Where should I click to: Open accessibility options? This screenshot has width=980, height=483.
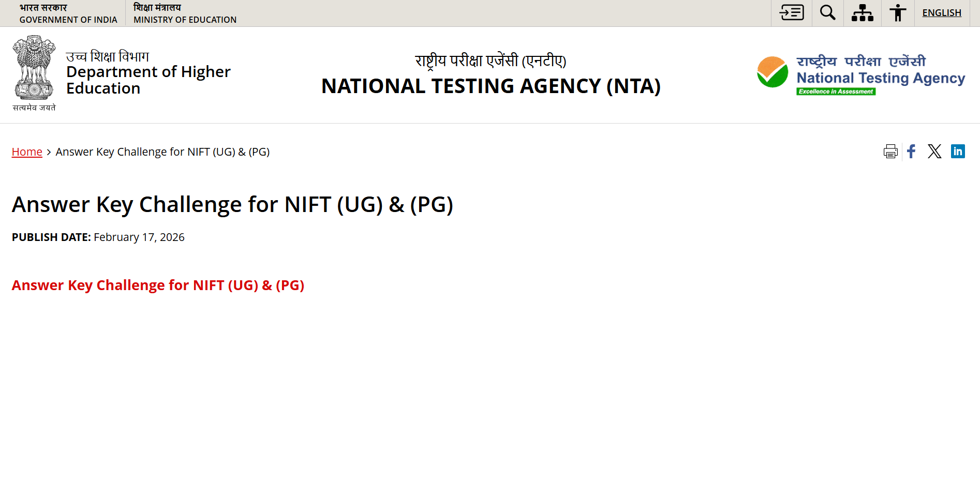coord(898,13)
